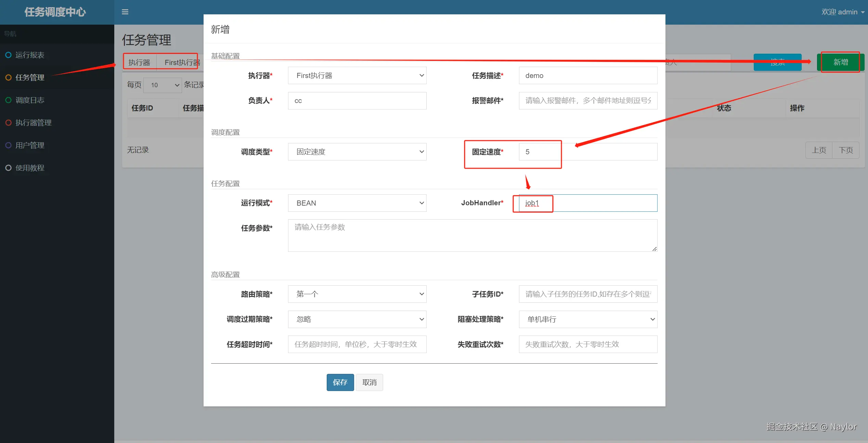Click the 用户管理 circle icon in the sidebar

pos(9,145)
